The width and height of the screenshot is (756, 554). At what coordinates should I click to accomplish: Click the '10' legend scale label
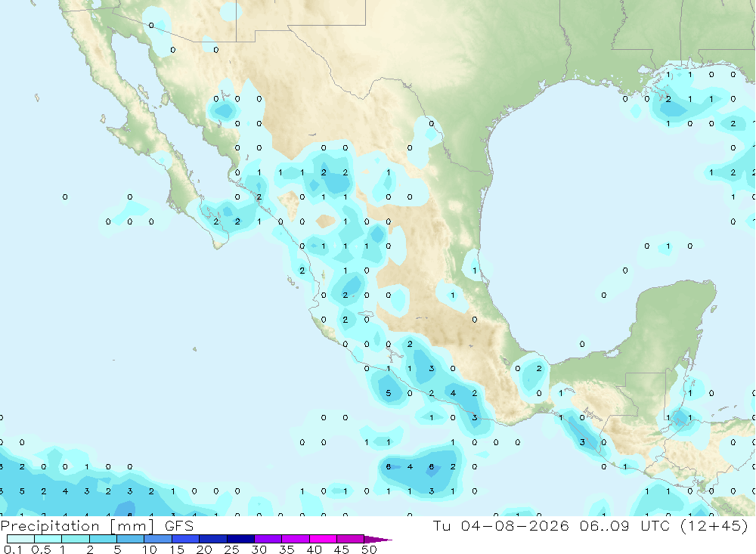coord(150,549)
